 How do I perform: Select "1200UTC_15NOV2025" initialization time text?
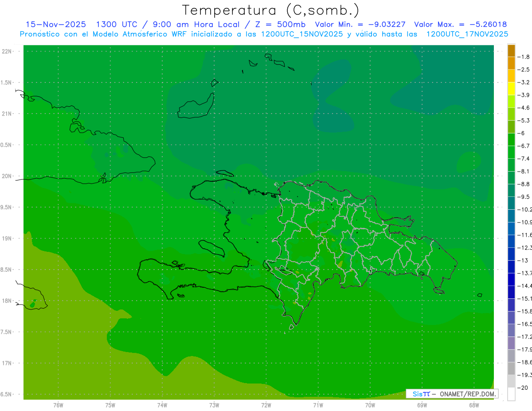[x=301, y=34]
